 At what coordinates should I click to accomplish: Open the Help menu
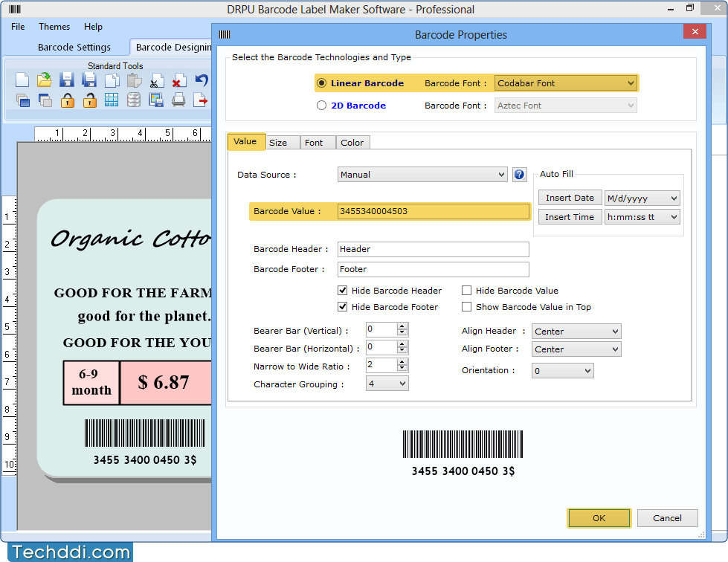click(93, 27)
